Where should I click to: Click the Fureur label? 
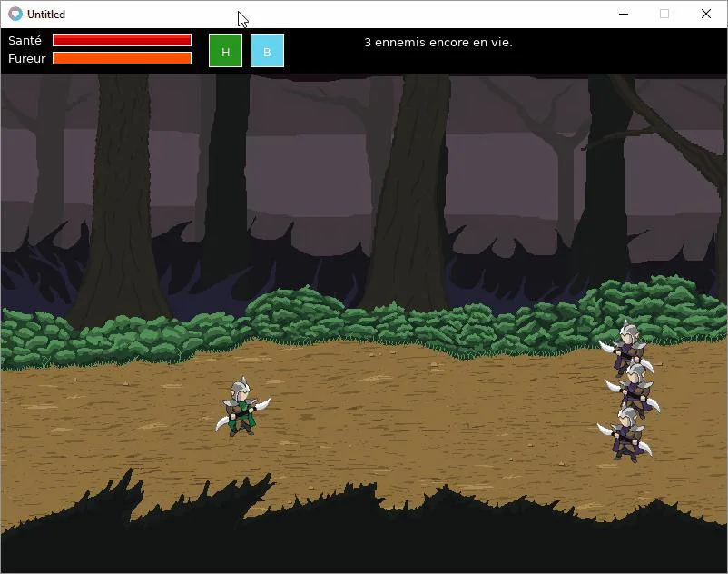point(27,58)
